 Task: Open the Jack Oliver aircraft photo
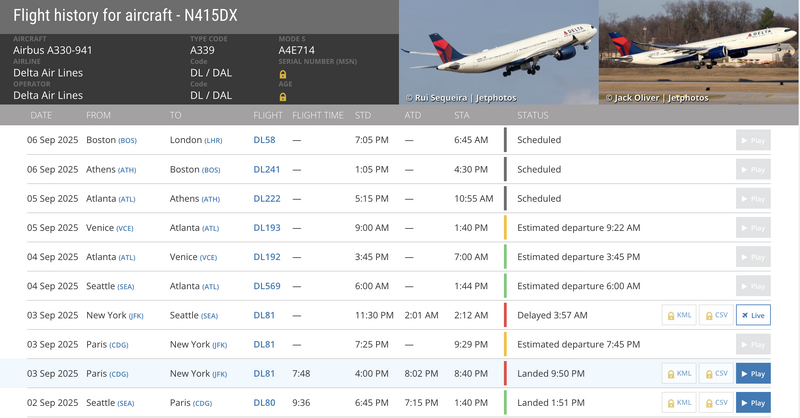click(699, 52)
